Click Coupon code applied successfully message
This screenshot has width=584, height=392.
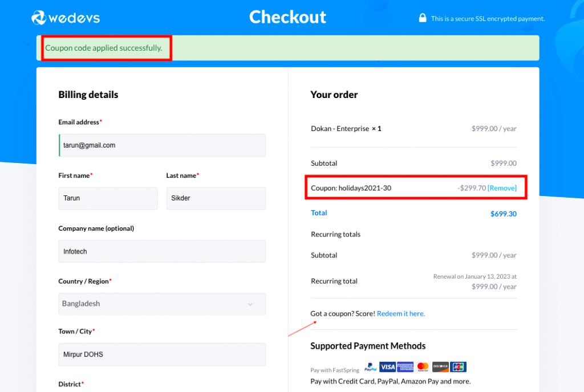(x=104, y=48)
